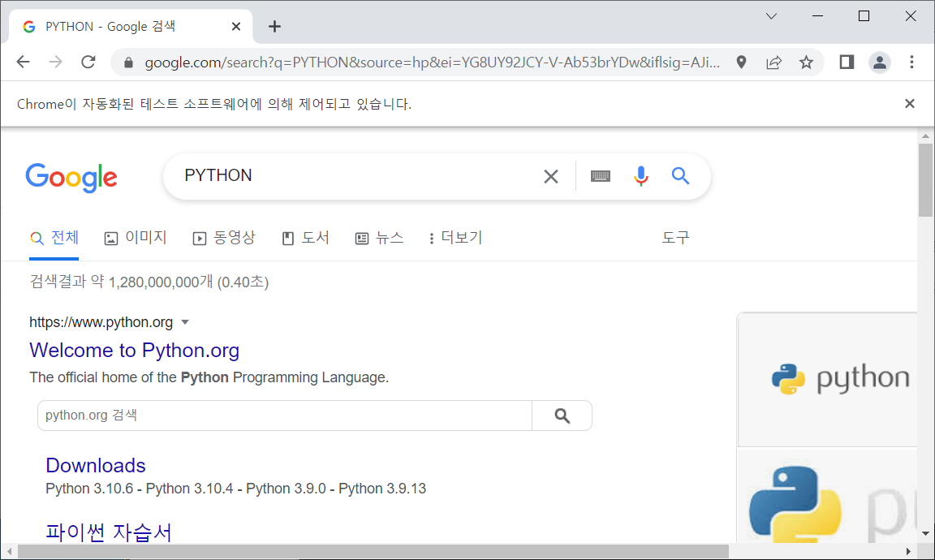Bookmark this page with the star icon
Screen dimensions: 935x560
(806, 62)
